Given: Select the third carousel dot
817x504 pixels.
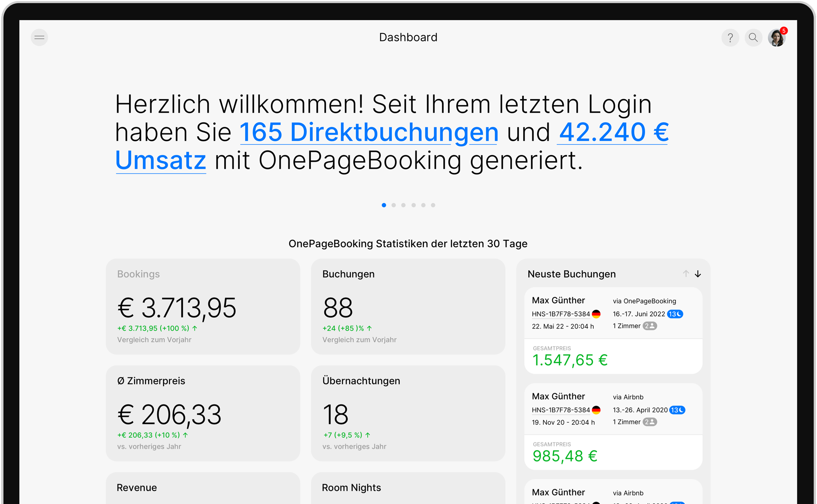Looking at the screenshot, I should click(x=403, y=205).
